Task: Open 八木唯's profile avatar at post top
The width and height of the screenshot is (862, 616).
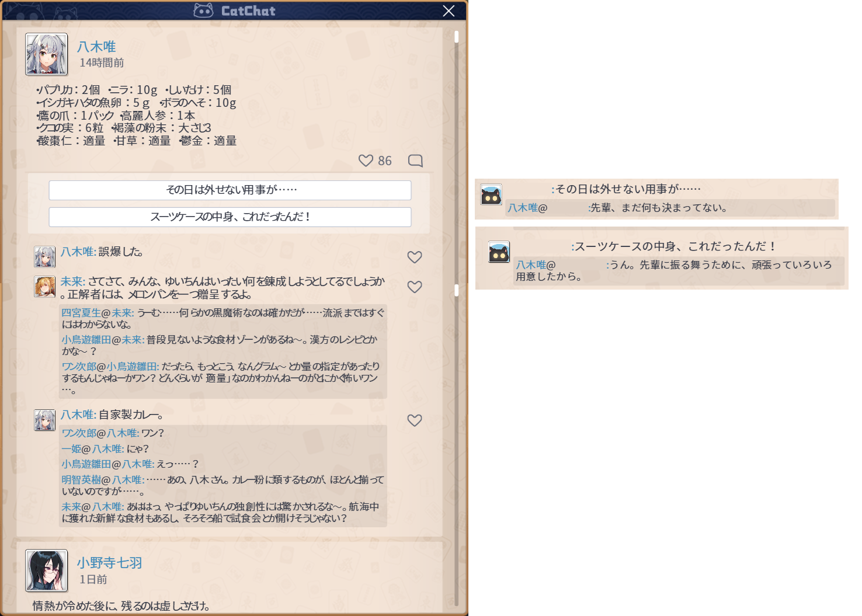Action: (x=47, y=54)
